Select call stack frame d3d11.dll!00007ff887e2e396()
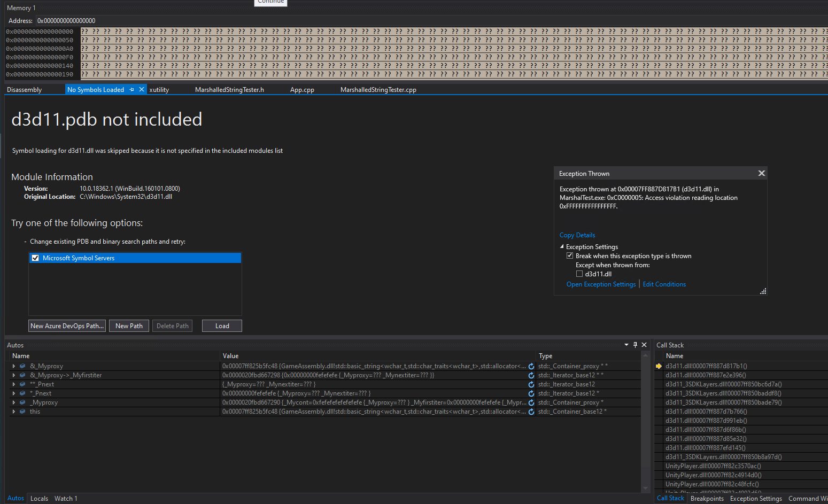 click(x=706, y=375)
